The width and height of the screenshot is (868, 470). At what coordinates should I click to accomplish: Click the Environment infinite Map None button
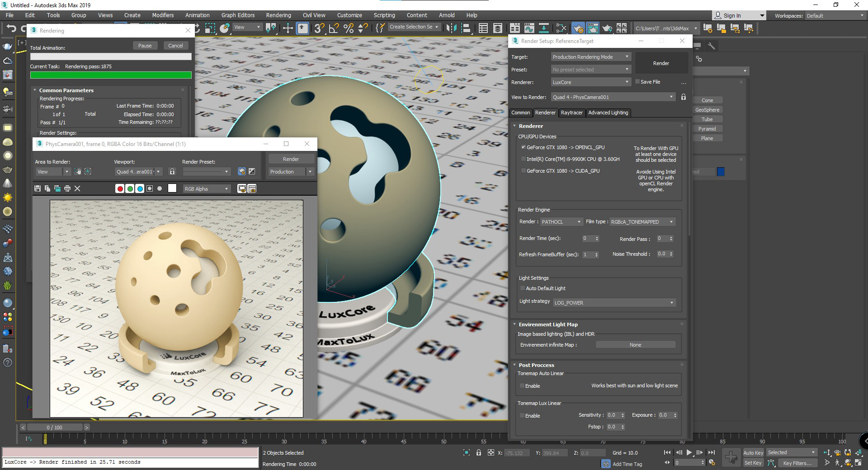click(x=635, y=345)
